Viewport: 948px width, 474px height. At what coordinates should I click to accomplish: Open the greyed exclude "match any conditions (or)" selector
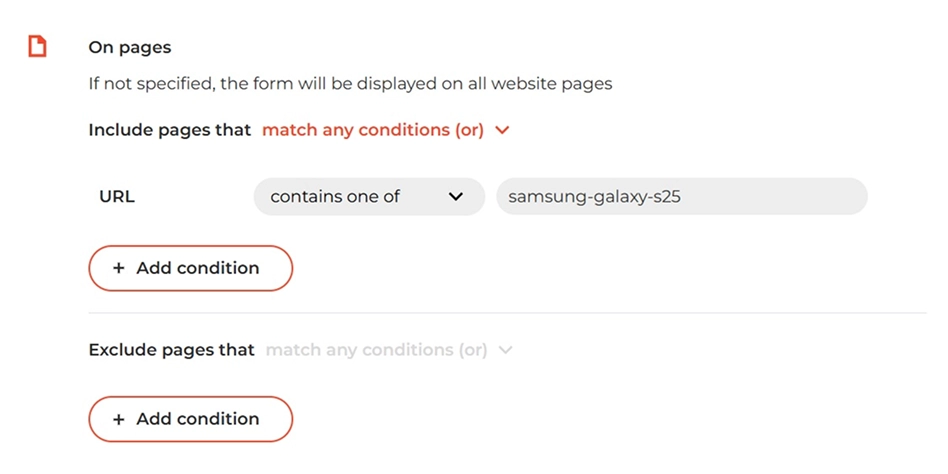click(389, 350)
